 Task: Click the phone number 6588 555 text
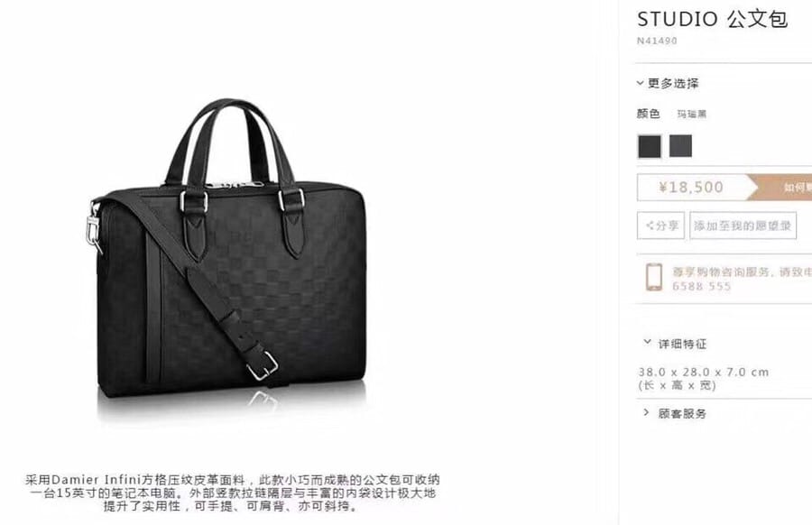pos(702,286)
